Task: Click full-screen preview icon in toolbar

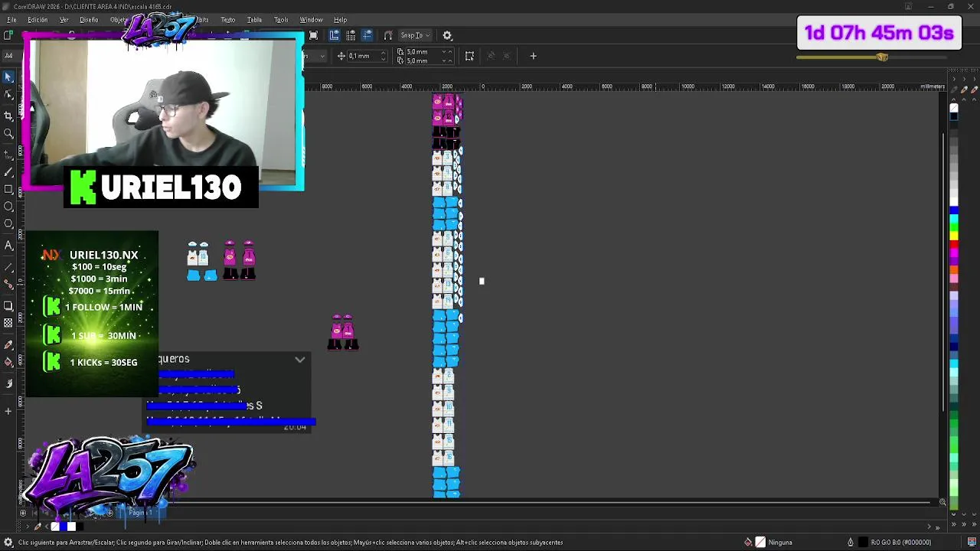Action: pos(313,35)
